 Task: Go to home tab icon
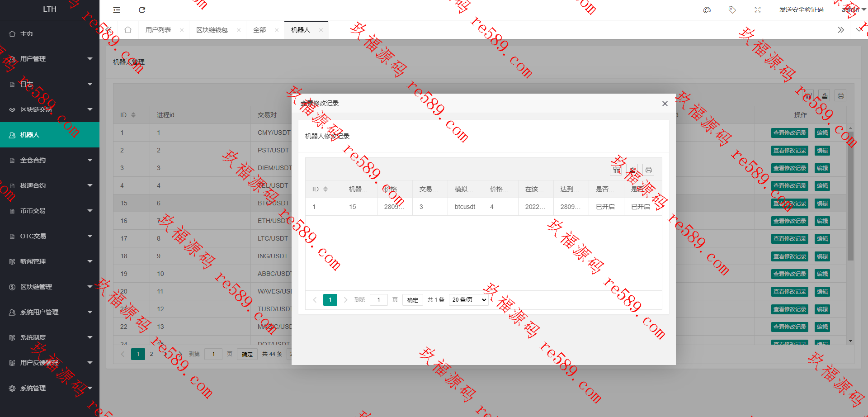point(128,30)
